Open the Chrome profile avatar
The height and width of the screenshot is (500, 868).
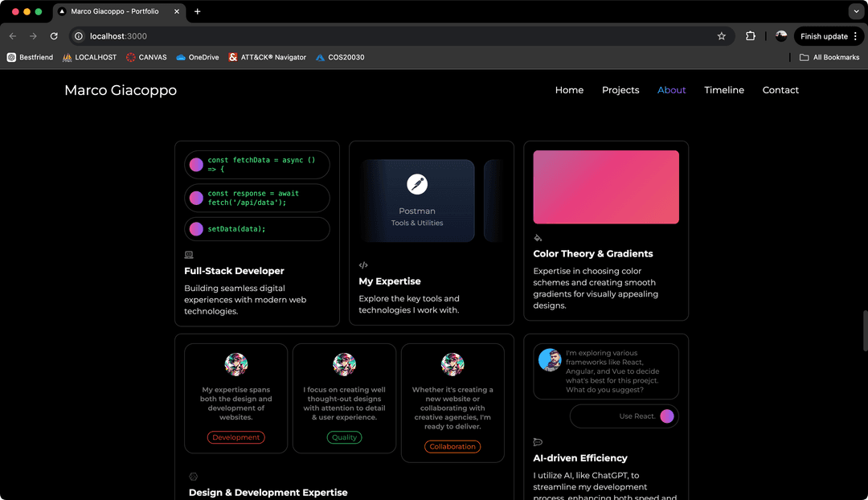[781, 36]
